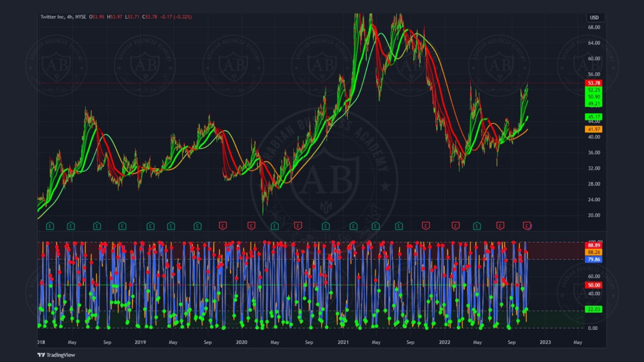The height and width of the screenshot is (362, 644).
Task: Click the 24.00 price axis value
Action: point(594,199)
